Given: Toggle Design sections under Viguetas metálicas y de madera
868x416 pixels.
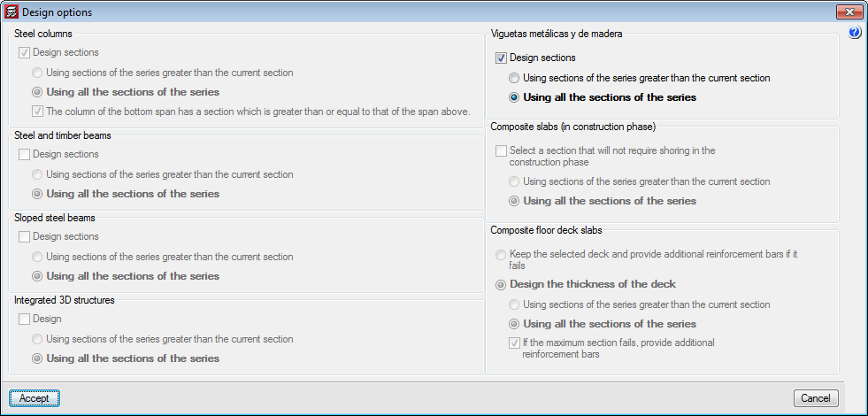Looking at the screenshot, I should [501, 58].
